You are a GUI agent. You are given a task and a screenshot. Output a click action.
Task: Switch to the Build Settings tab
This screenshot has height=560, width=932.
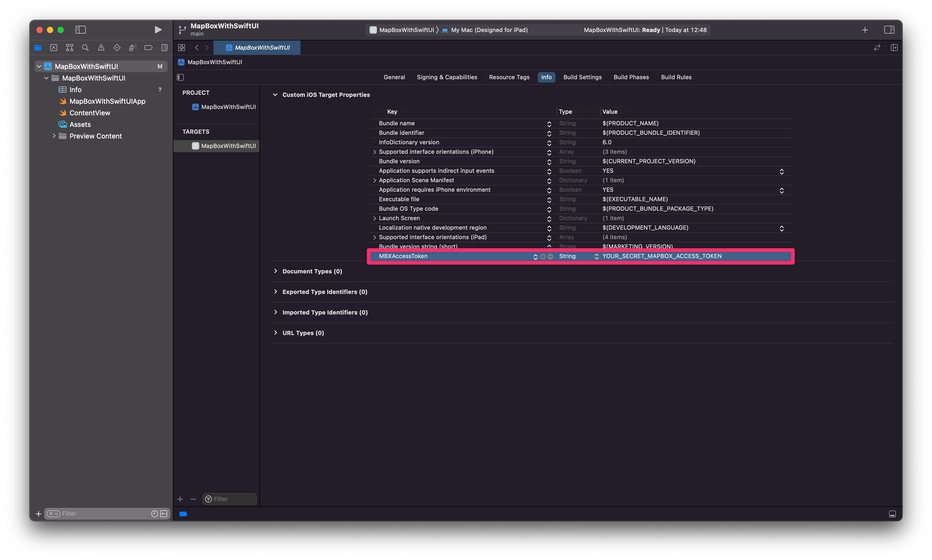[582, 77]
